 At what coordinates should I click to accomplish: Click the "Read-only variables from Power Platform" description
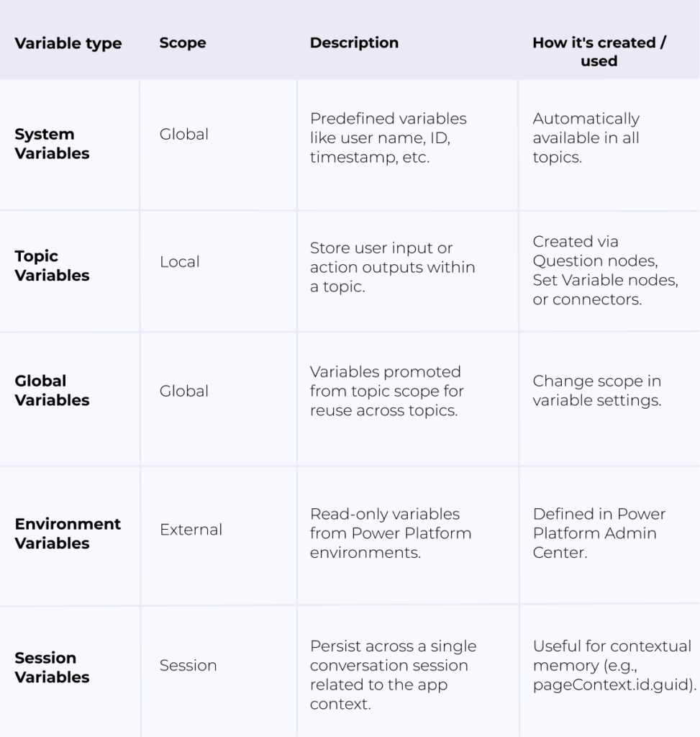tap(391, 533)
